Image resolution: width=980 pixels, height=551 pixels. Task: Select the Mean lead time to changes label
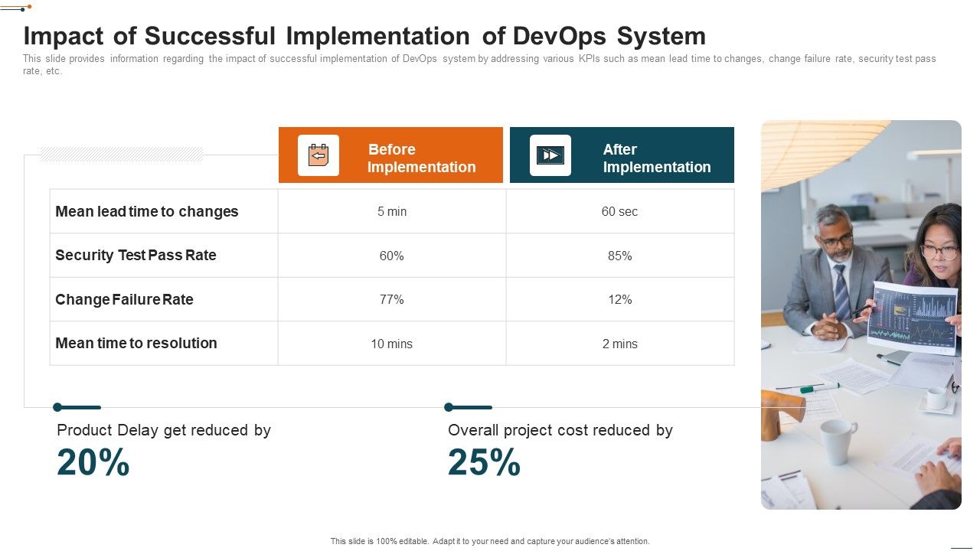[x=147, y=212]
